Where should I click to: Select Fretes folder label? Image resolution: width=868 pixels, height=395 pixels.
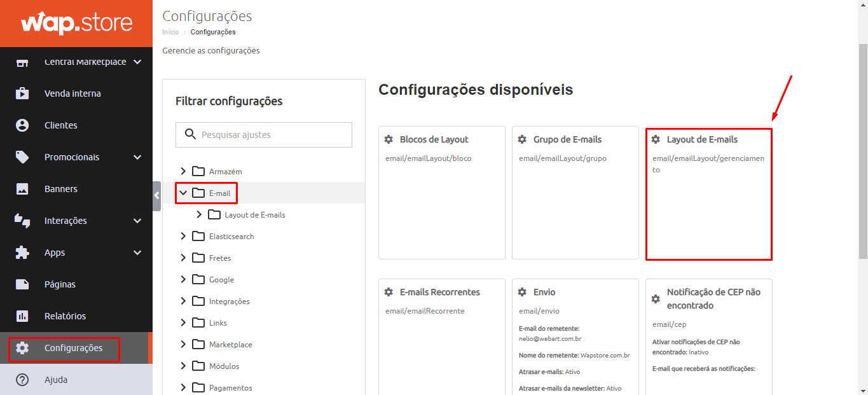220,258
